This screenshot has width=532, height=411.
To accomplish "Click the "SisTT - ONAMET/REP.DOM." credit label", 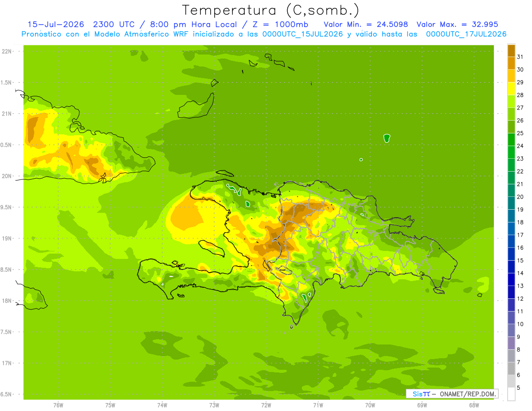I will coord(452,394).
